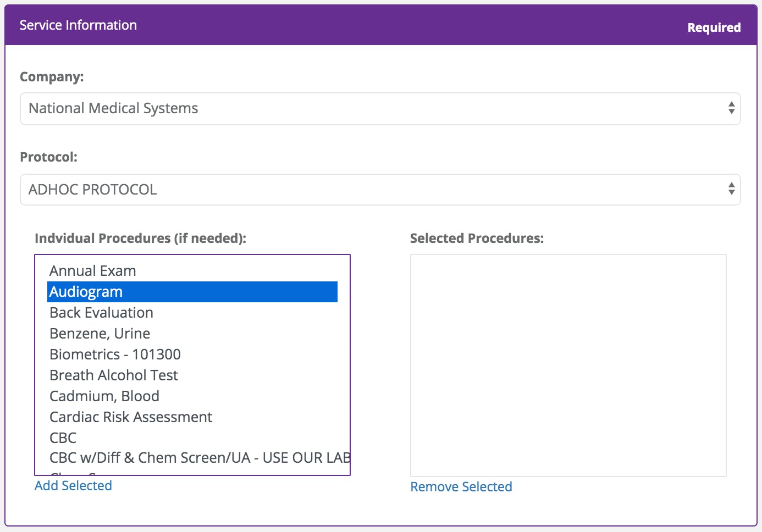Click the Protocol dropdown arrow icon

pos(731,189)
